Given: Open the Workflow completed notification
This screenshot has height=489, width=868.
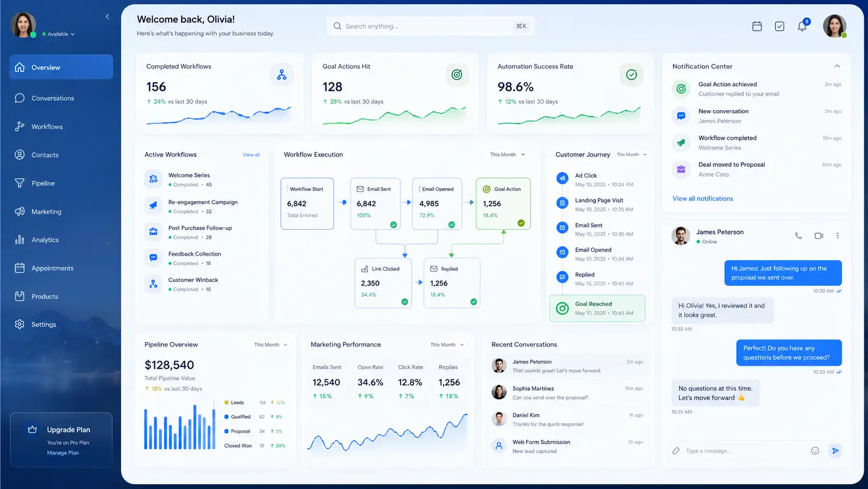Looking at the screenshot, I should pyautogui.click(x=756, y=142).
